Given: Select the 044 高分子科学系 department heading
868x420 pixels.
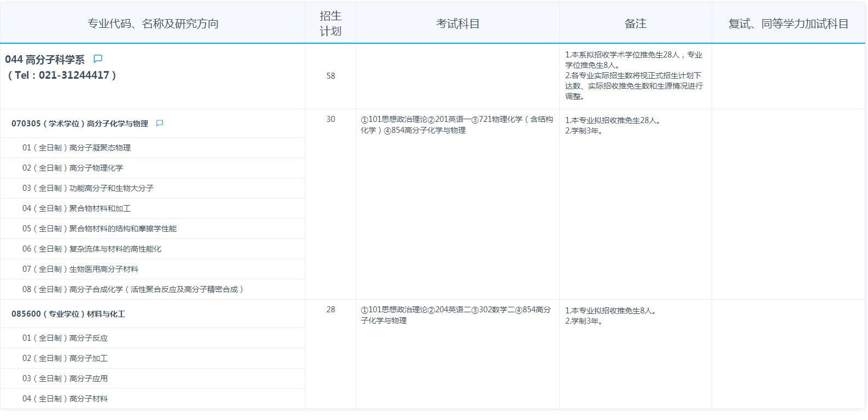Looking at the screenshot, I should (x=45, y=60).
